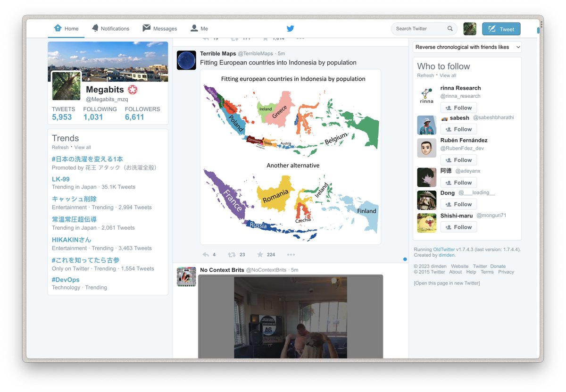The height and width of the screenshot is (392, 566).
Task: Open the No Context Brits avatar
Action: [186, 277]
